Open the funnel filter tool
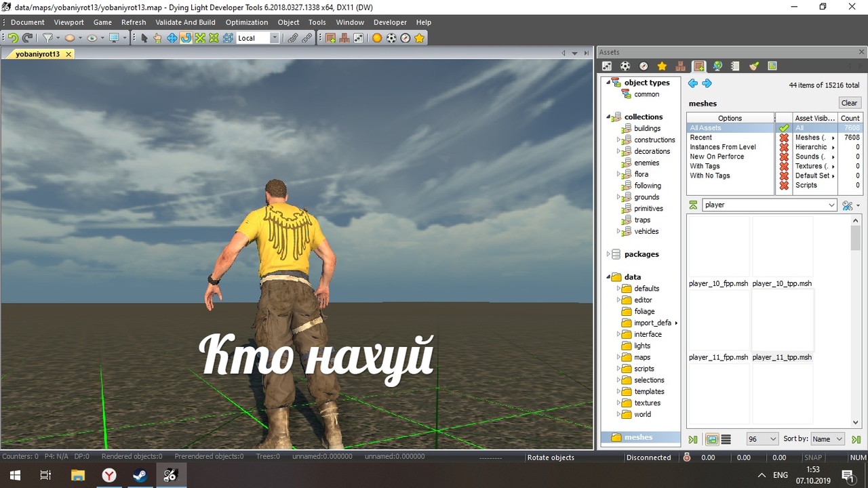 click(x=48, y=38)
